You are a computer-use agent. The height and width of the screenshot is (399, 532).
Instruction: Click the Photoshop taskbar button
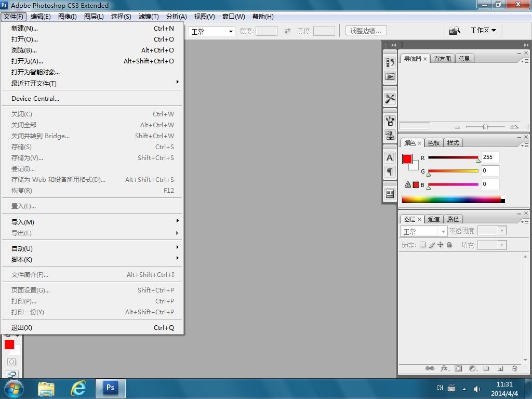pyautogui.click(x=111, y=389)
